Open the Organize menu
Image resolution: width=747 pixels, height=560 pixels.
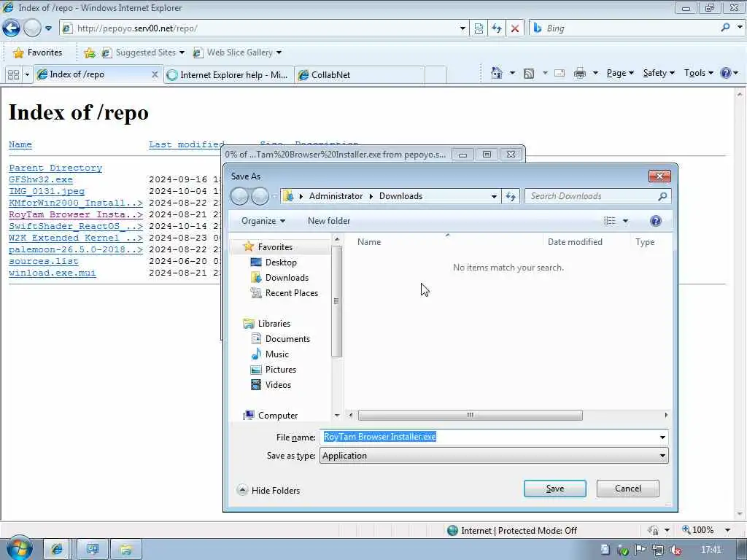pos(263,221)
